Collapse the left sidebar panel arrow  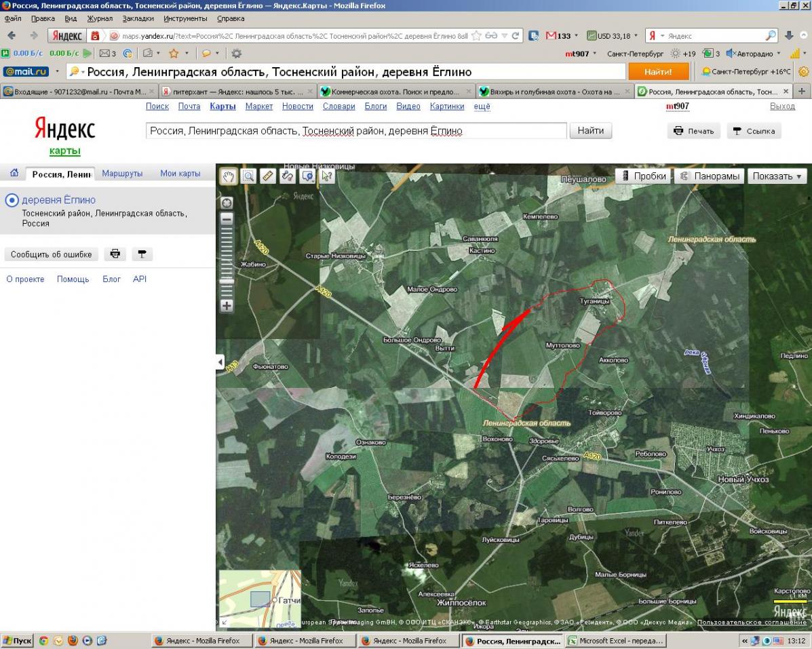click(219, 363)
